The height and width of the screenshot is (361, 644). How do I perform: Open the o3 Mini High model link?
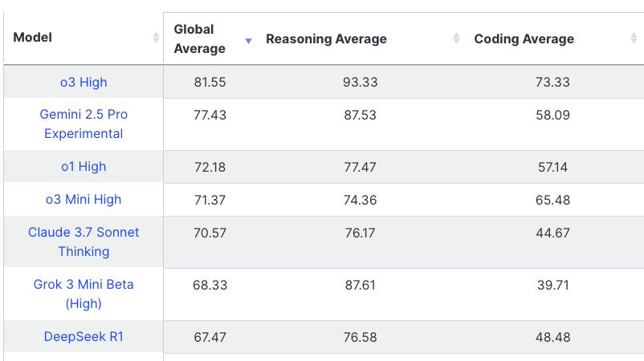(84, 200)
